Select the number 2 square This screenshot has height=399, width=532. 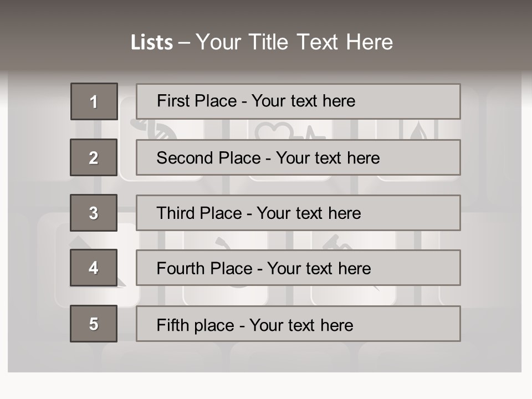coord(94,157)
